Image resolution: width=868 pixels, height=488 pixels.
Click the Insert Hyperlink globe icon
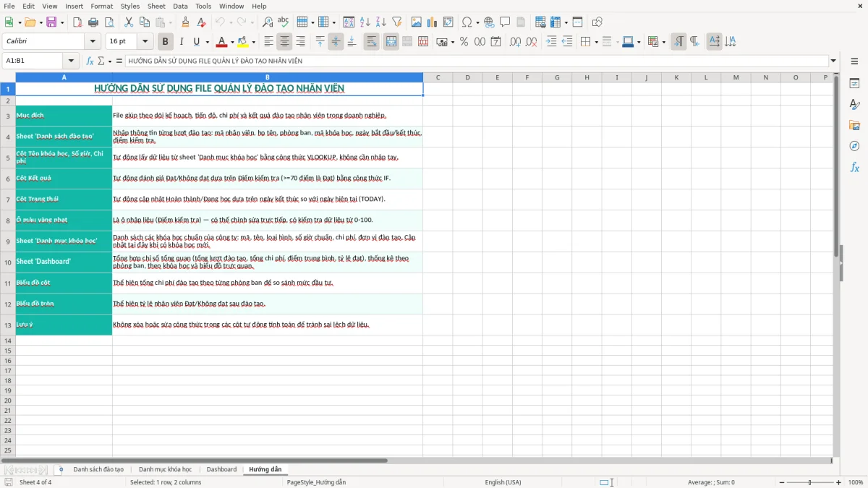(489, 22)
